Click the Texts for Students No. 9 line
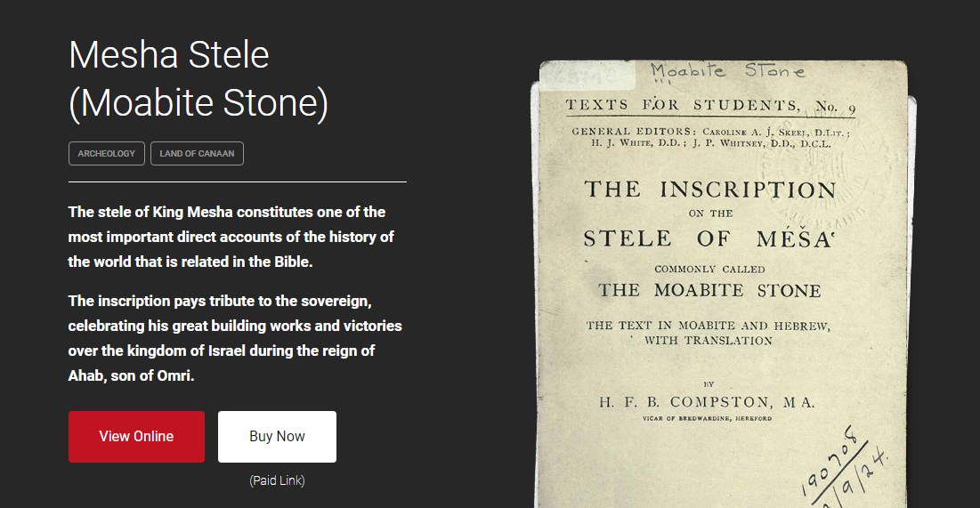Viewport: 980px width, 508px height. [x=710, y=106]
